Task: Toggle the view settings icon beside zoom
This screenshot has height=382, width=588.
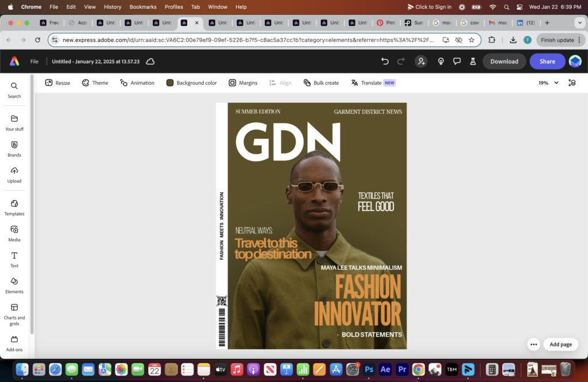Action: [x=572, y=83]
